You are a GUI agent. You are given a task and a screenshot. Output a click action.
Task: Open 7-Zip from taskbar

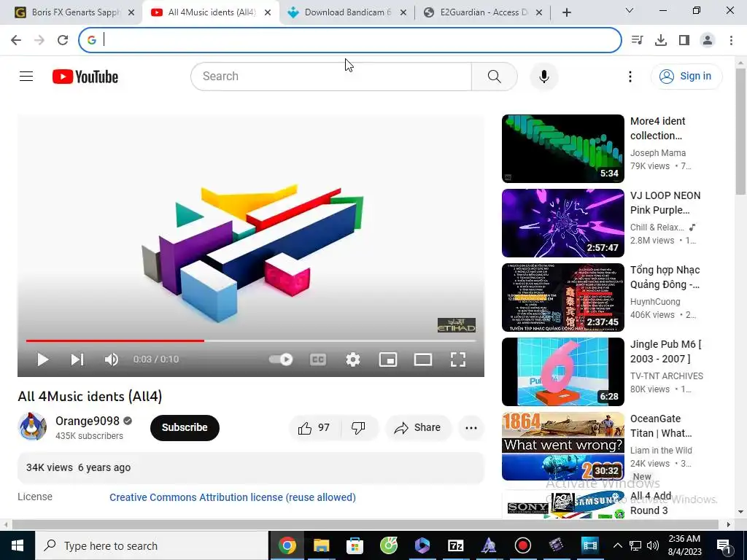click(455, 545)
